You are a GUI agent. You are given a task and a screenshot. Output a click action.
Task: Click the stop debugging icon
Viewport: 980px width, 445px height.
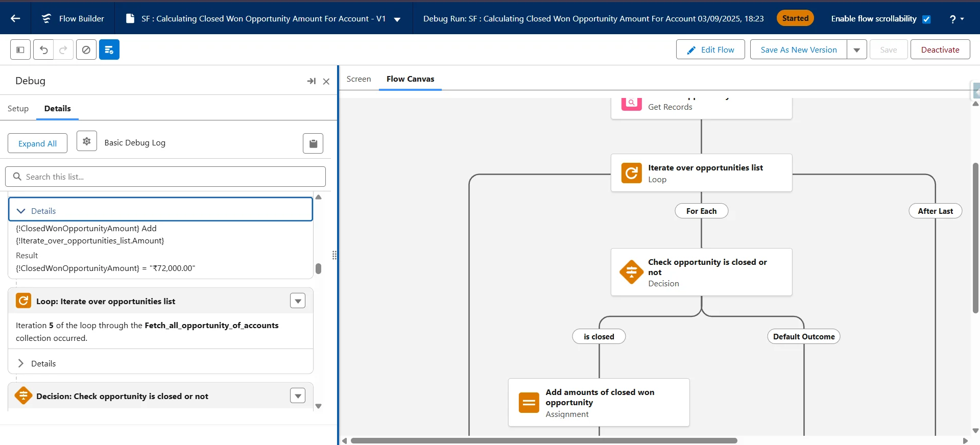click(86, 50)
